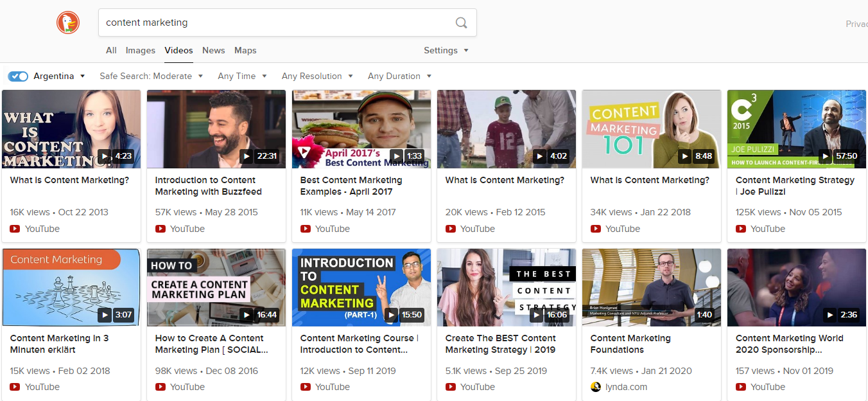Click the YouTube icon under the 157 views video

pyautogui.click(x=740, y=387)
